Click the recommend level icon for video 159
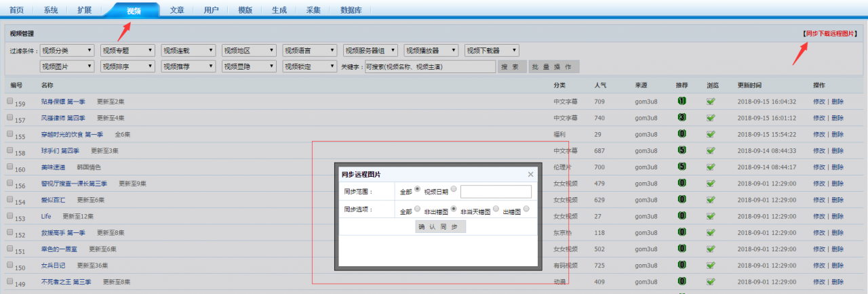 [x=682, y=101]
